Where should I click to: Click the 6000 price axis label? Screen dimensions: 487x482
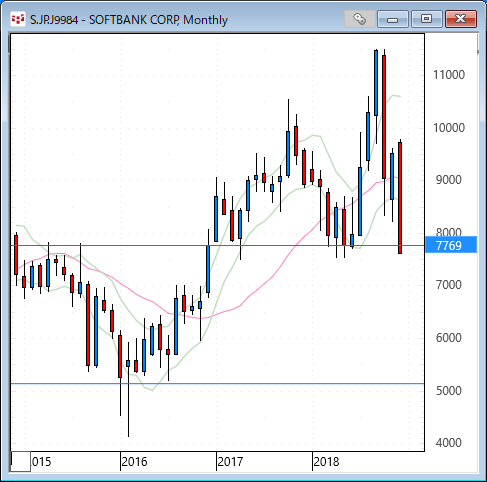coord(449,338)
